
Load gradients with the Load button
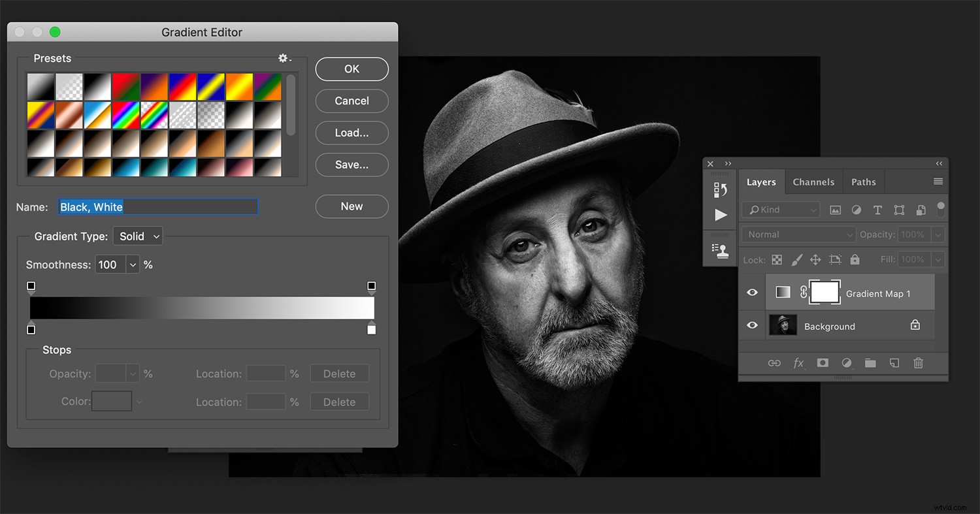(x=351, y=133)
